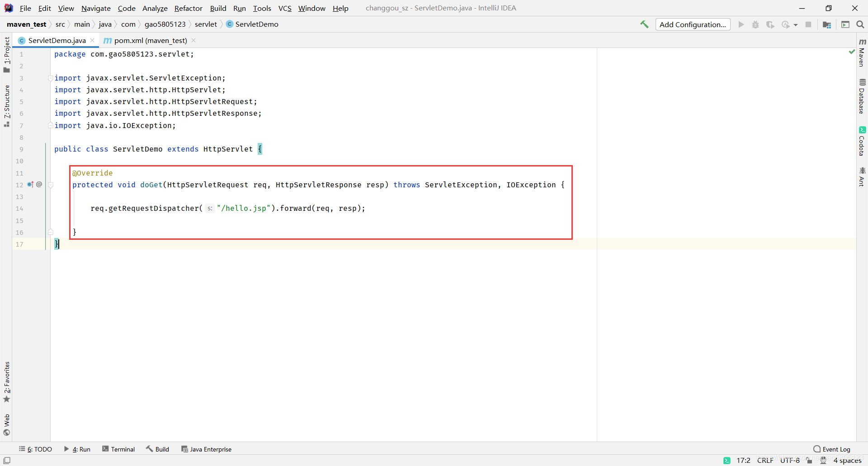Toggle the Project tool window

(x=7, y=54)
